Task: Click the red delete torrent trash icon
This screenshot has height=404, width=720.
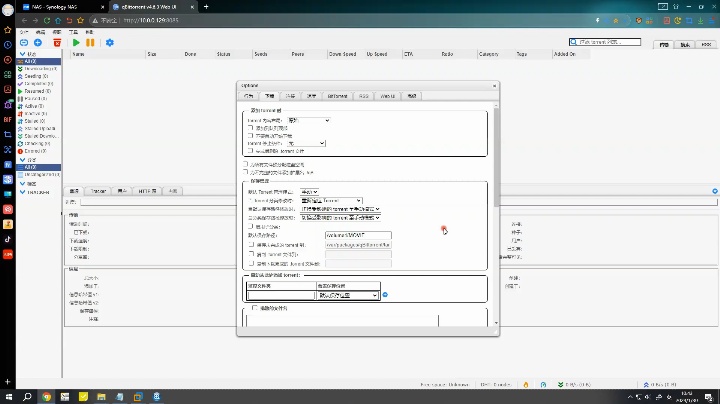Action: 57,43
